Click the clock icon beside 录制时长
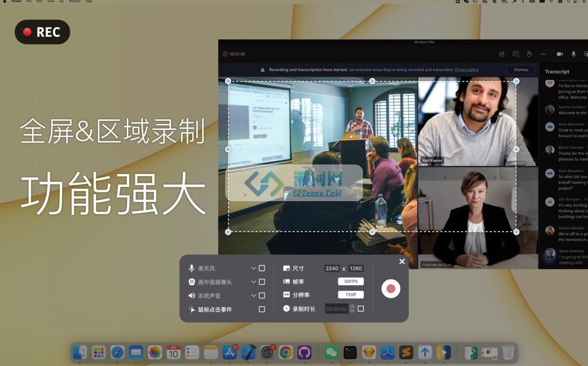 pos(286,309)
